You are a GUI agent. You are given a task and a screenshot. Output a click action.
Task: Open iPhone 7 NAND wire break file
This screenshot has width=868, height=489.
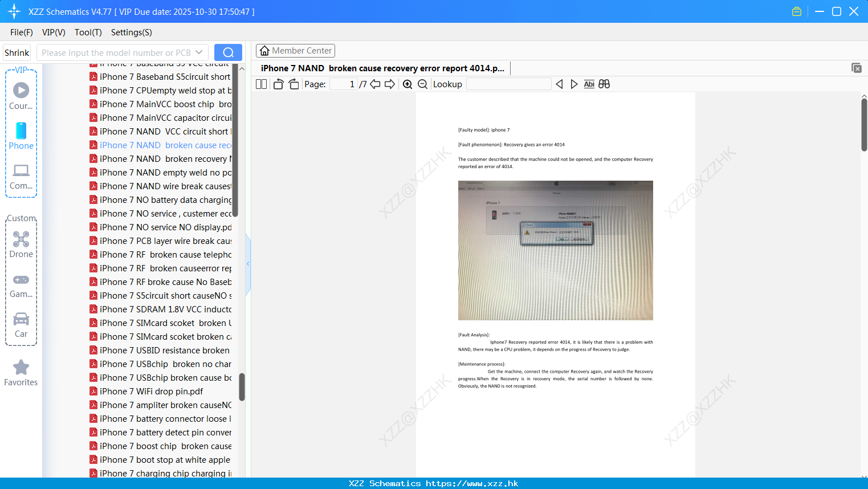[x=161, y=186]
